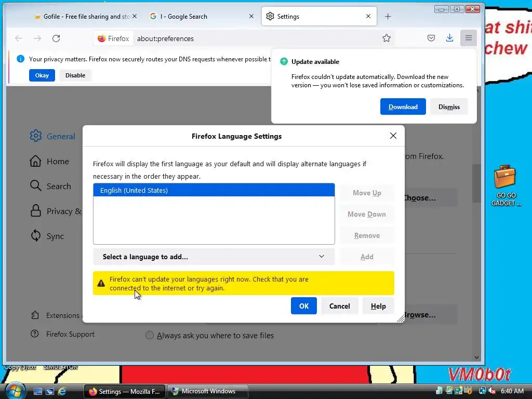Screen dimensions: 532x399
Task: Click the Save to Pocket icon
Action: 431,38
